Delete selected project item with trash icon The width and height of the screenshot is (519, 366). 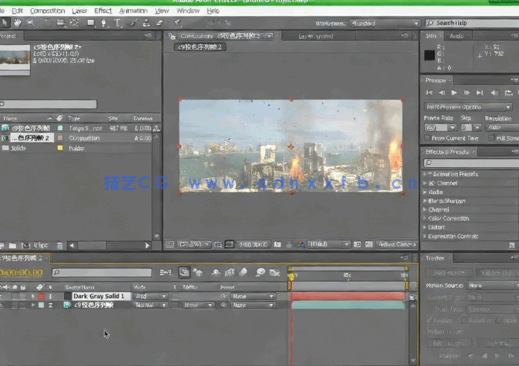(60, 246)
